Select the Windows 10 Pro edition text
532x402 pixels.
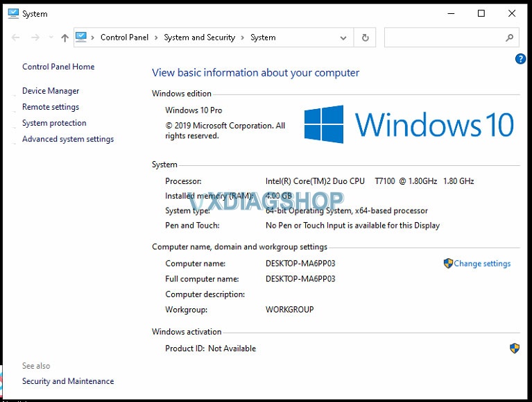tap(194, 110)
